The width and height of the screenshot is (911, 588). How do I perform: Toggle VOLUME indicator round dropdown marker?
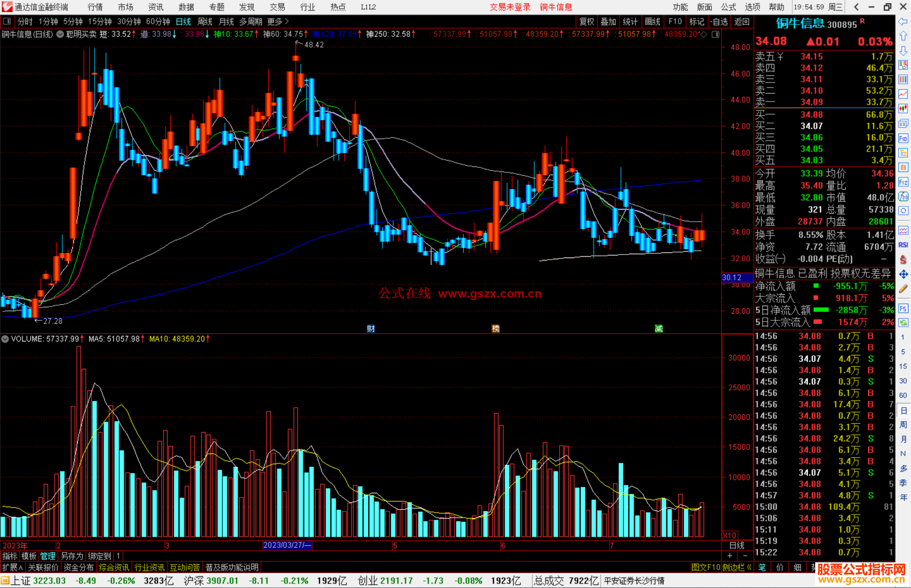pos(5,339)
